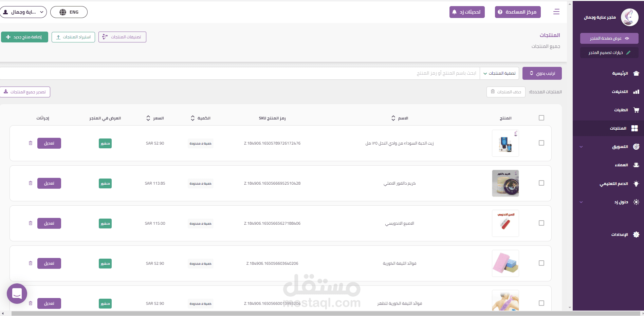Open التحليلات in sidebar
644x316 pixels.
[x=620, y=92]
